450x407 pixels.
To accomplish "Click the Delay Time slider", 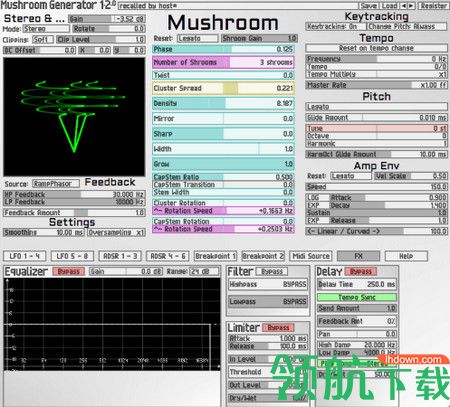I will pos(357,284).
